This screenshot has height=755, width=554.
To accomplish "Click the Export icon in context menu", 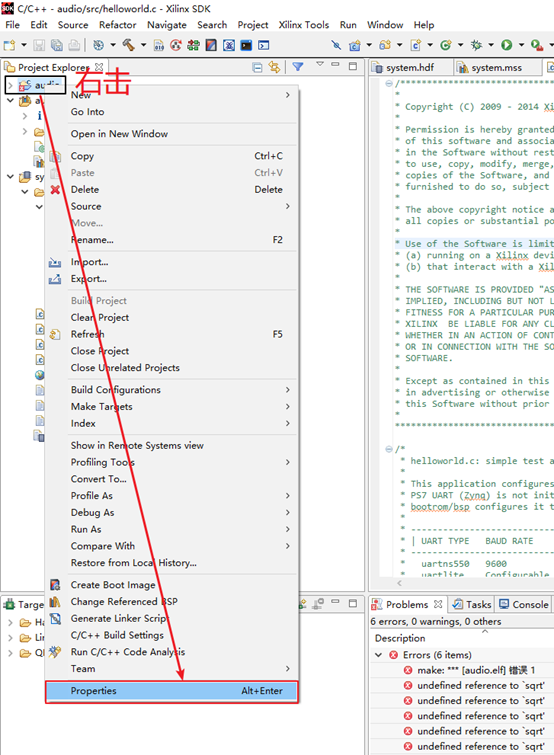I will click(55, 279).
